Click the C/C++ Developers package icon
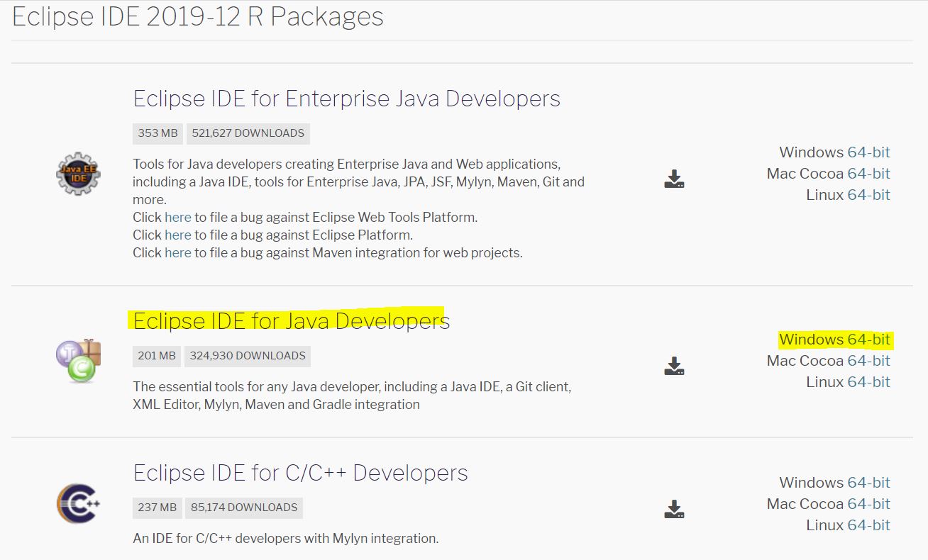Image resolution: width=928 pixels, height=560 pixels. pyautogui.click(x=78, y=503)
